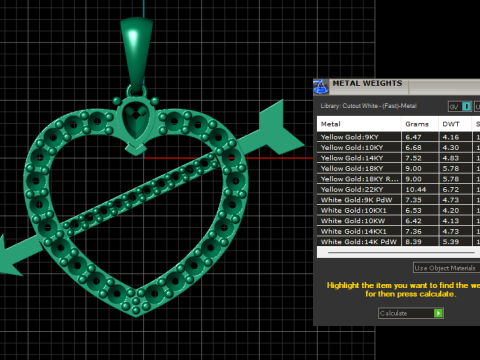Click the Calculate button
The image size is (480, 360).
click(x=411, y=313)
